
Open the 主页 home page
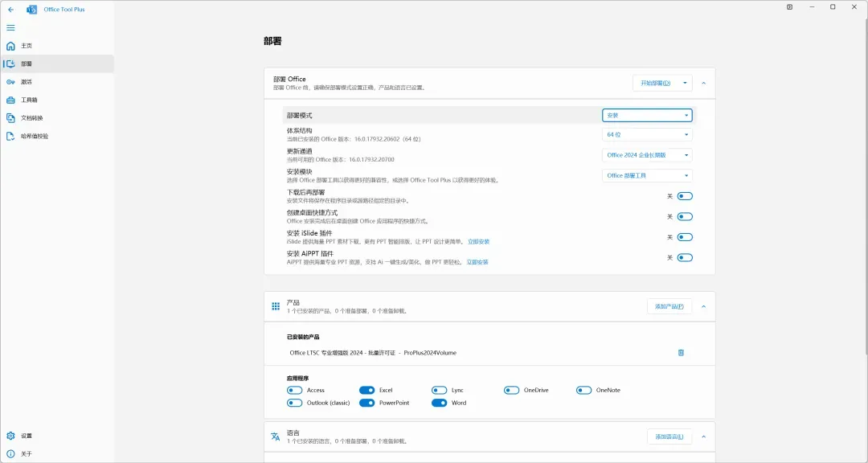tap(57, 46)
